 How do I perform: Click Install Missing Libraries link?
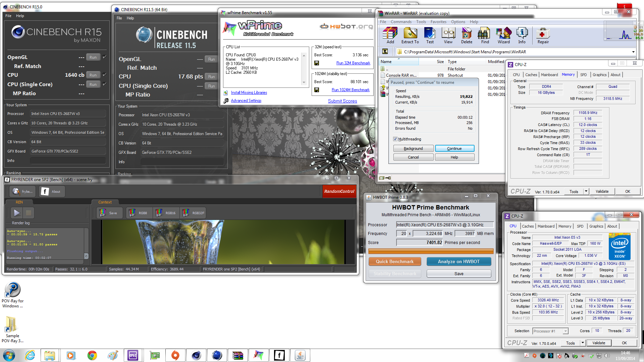pyautogui.click(x=249, y=93)
